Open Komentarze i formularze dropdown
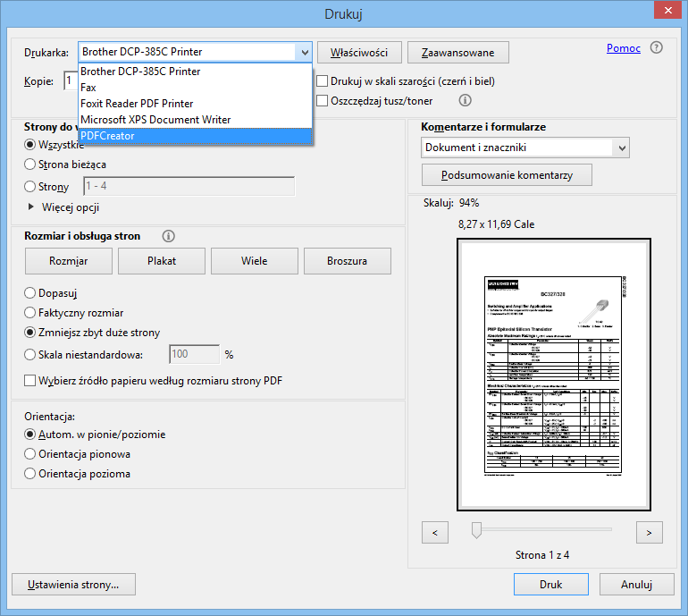Screen dimensions: 688x616 click(524, 148)
